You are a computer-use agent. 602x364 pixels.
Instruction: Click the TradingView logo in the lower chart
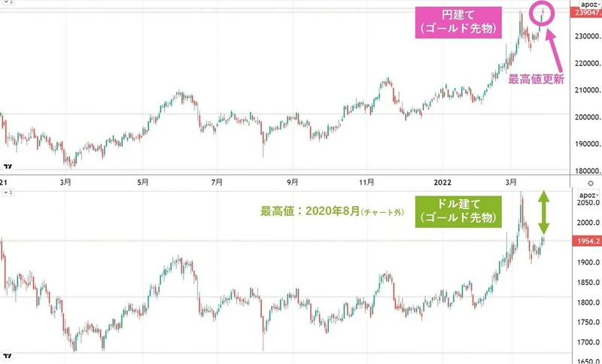point(8,355)
